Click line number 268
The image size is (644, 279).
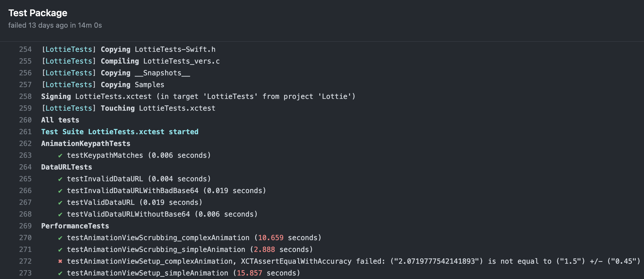point(25,214)
